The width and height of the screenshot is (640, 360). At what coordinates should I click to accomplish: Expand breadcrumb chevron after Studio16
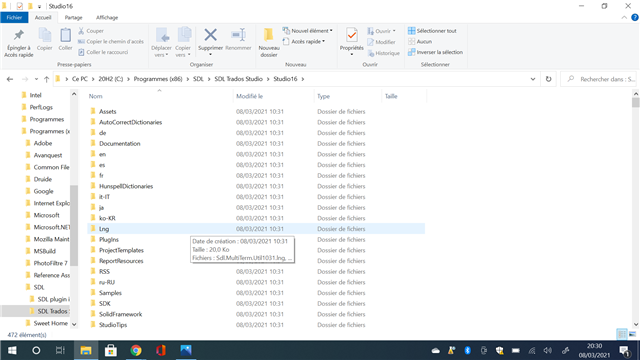[303, 79]
